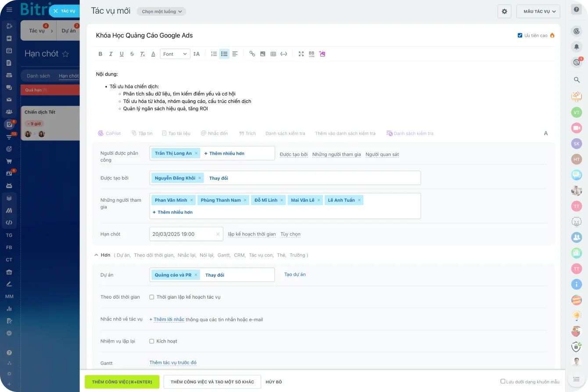Insert an image into the description
Viewport: 588px width, 392px height.
point(262,54)
